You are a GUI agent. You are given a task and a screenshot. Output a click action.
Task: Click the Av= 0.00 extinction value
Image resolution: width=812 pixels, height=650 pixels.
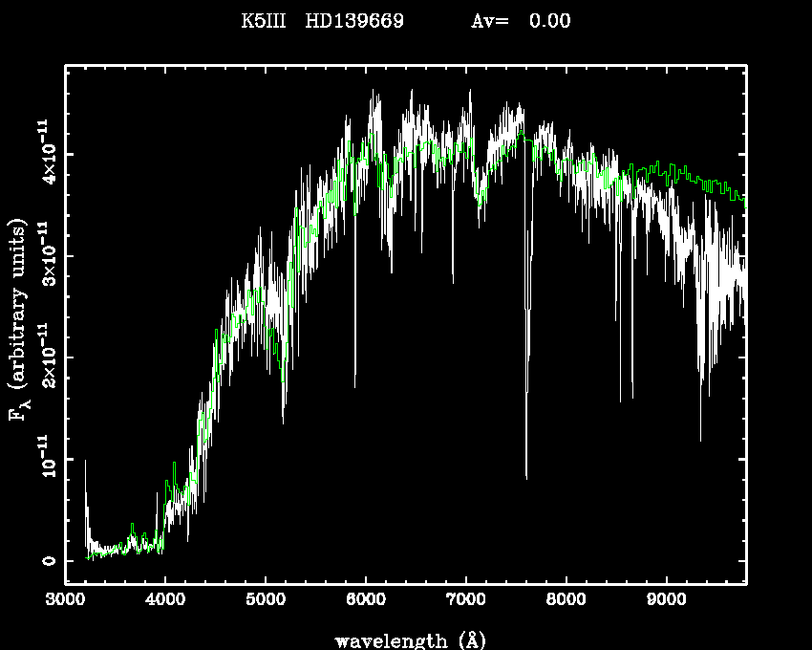[522, 21]
